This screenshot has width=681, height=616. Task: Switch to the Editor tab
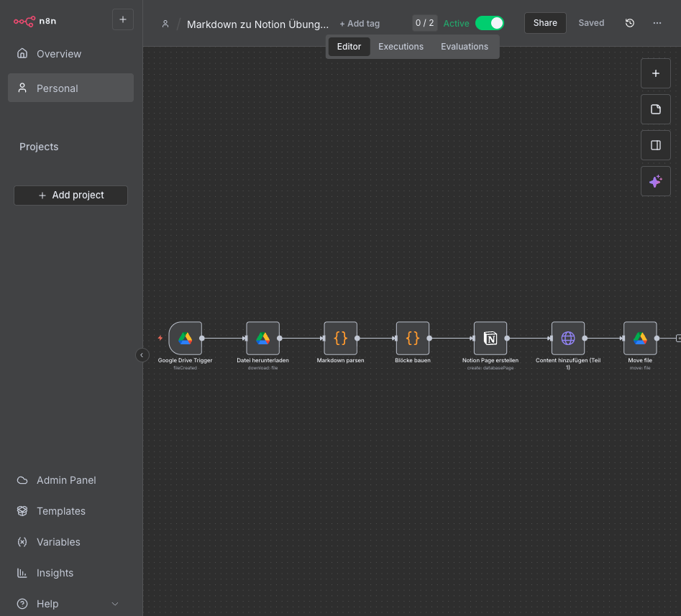pos(349,47)
